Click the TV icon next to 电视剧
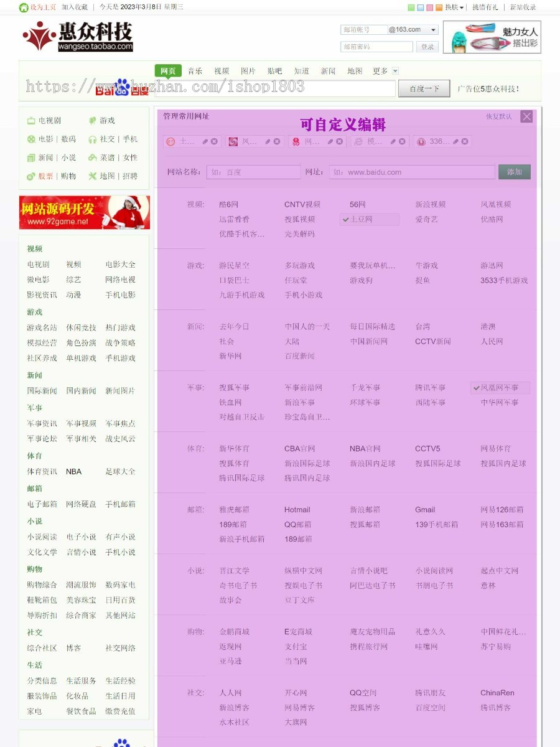Image resolution: width=560 pixels, height=747 pixels. 31,121
